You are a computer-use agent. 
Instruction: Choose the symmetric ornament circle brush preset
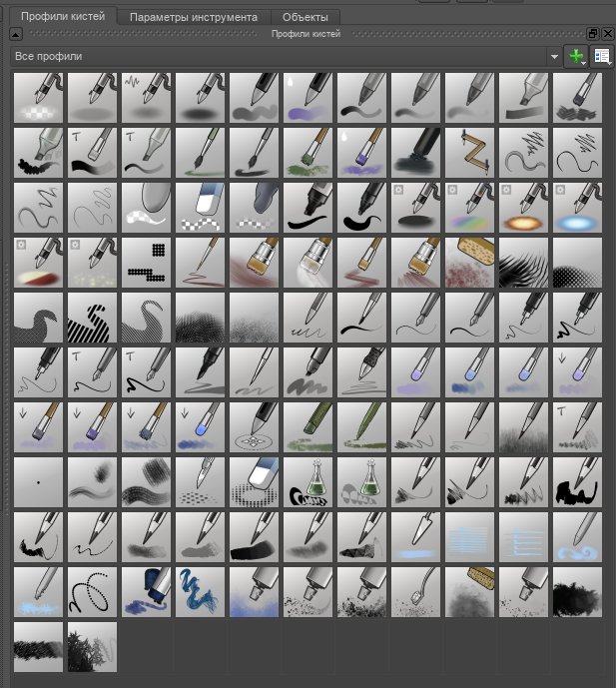[x=254, y=427]
